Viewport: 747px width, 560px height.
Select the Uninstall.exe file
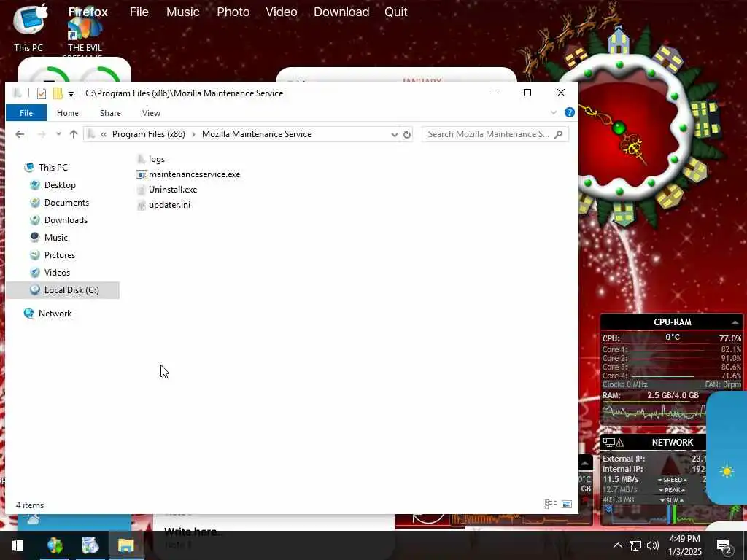click(167, 190)
